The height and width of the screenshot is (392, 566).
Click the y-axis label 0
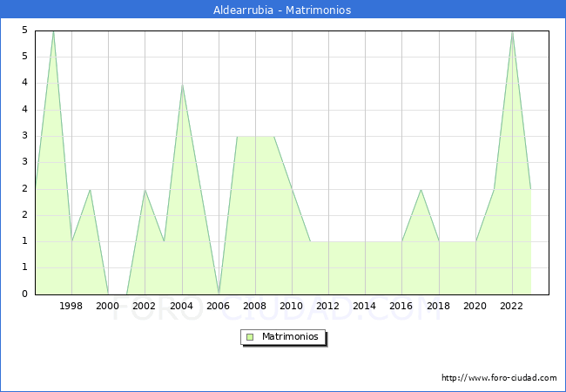(24, 294)
